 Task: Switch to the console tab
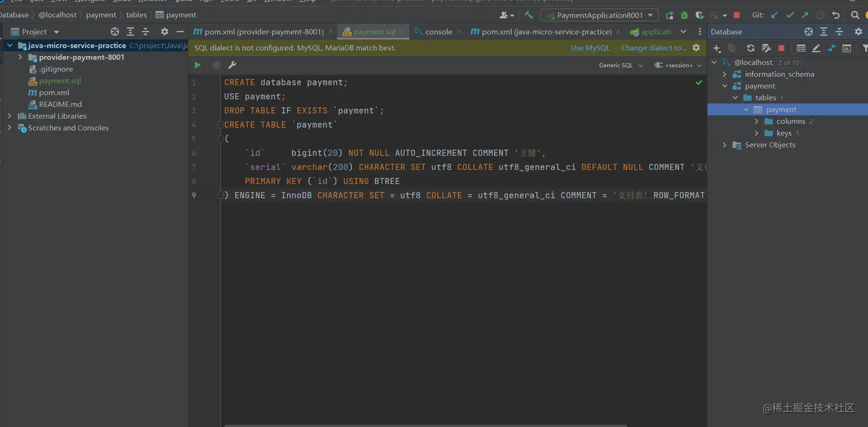tap(439, 32)
